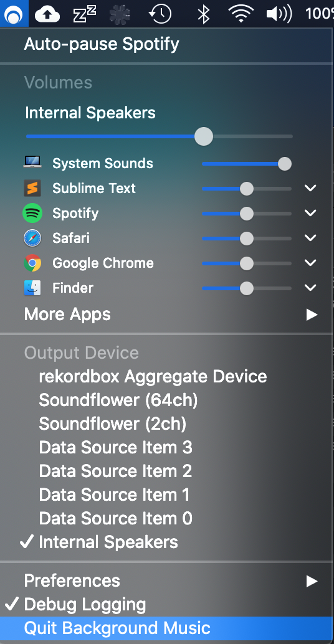Click the Google Chrome app icon
The image size is (334, 644).
tap(32, 263)
